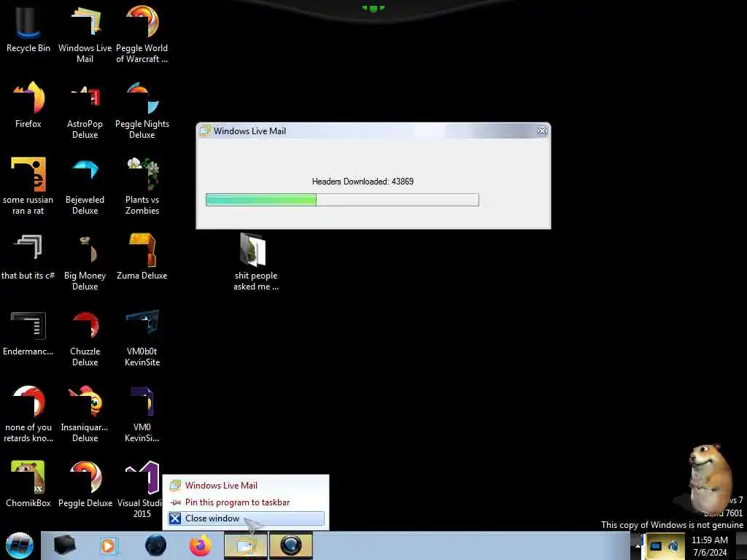Click the monitor icon in system tray
Screen dimensions: 747x560
[x=656, y=545]
